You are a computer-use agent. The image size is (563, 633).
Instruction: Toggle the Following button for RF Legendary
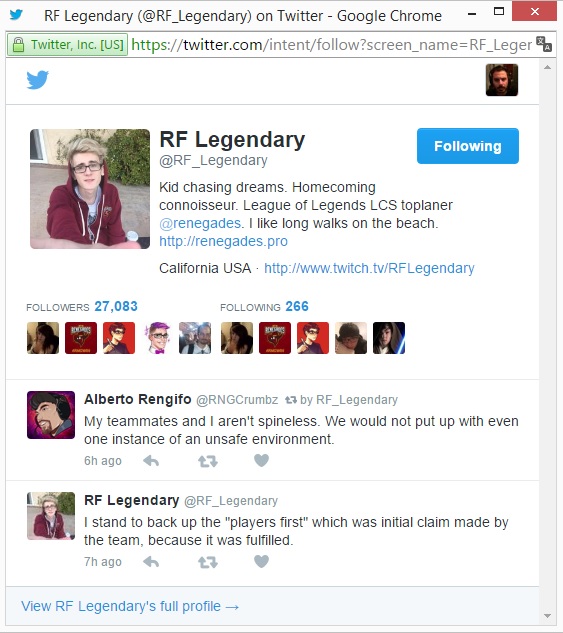[468, 146]
